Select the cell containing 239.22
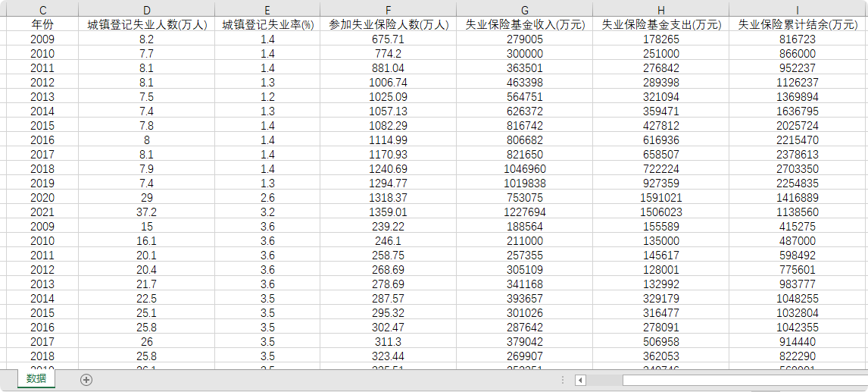This screenshot has width=868, height=392. point(388,226)
